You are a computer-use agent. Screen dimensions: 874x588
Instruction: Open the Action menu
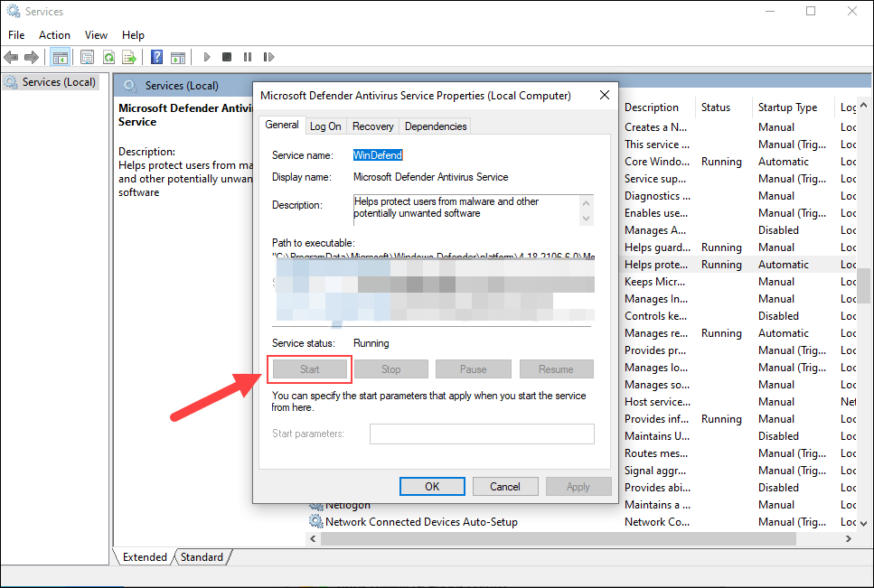54,34
